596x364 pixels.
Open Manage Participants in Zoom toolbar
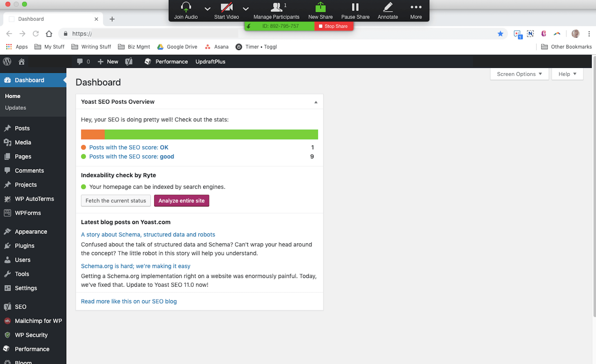pyautogui.click(x=276, y=10)
